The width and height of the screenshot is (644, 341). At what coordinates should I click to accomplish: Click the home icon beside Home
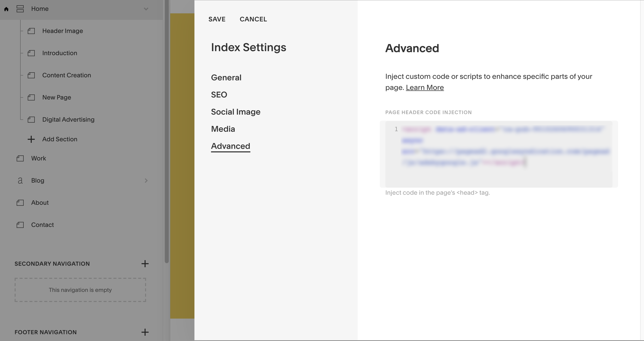(6, 9)
